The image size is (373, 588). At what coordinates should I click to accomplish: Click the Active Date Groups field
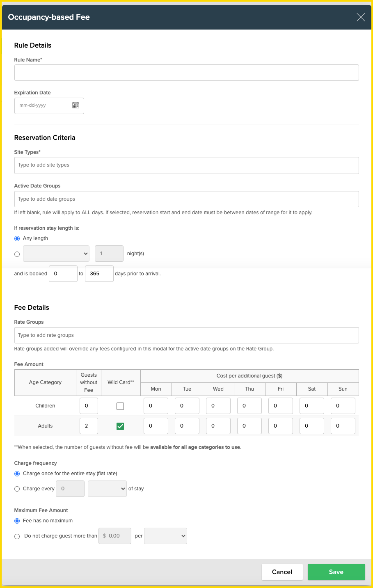click(x=187, y=199)
